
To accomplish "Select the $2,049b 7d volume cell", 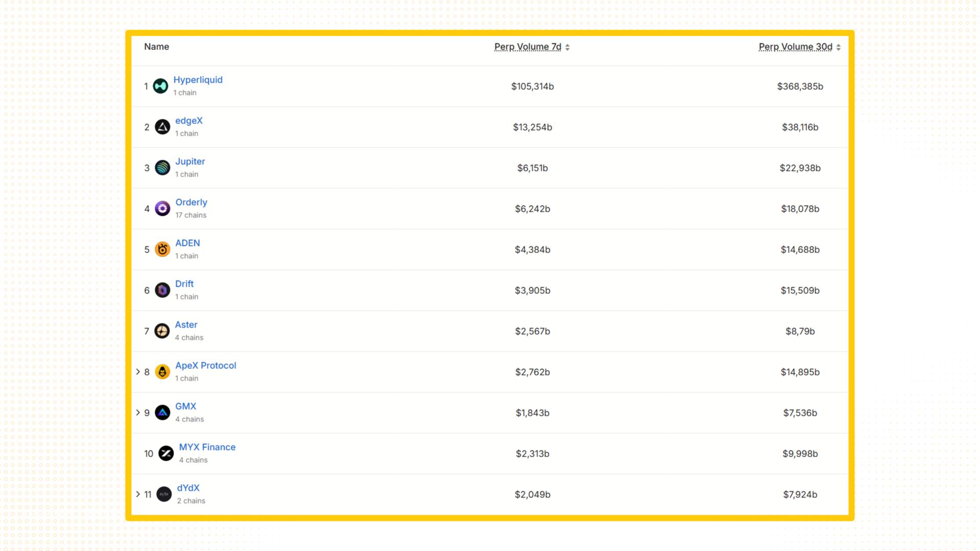I will (x=532, y=494).
